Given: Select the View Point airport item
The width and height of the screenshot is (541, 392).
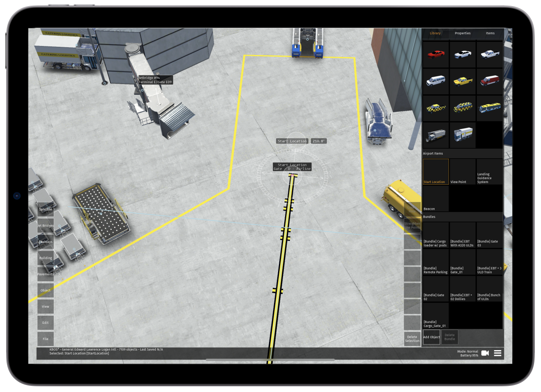Looking at the screenshot, I should (462, 172).
